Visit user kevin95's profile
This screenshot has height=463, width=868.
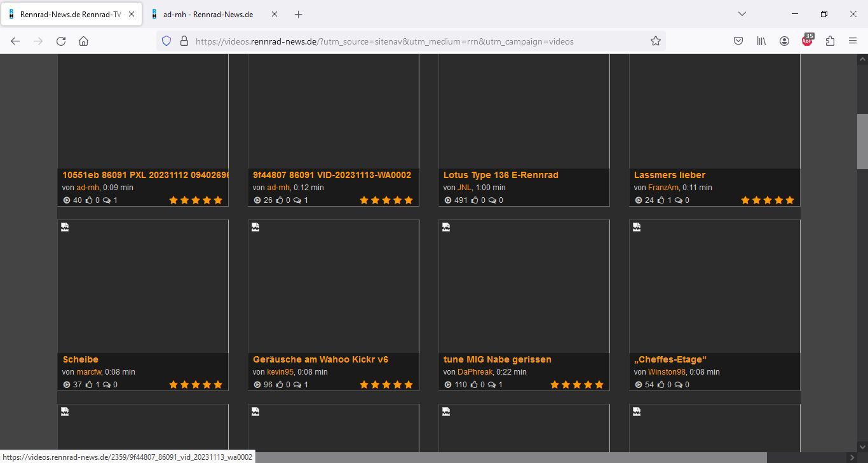coord(280,372)
